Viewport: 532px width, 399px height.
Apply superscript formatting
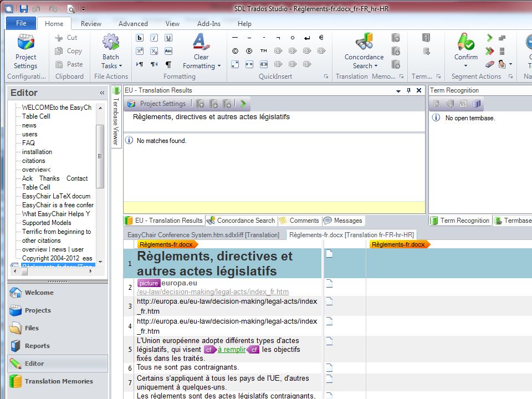click(x=140, y=51)
